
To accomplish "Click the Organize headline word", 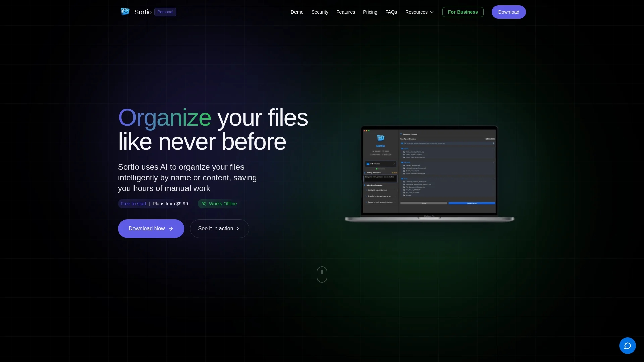I will pyautogui.click(x=165, y=118).
